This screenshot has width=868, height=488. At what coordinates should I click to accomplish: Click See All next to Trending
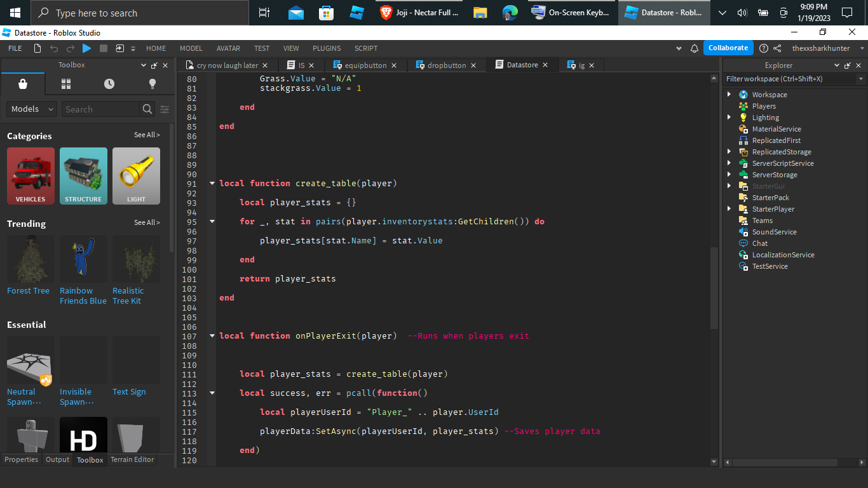pyautogui.click(x=147, y=222)
